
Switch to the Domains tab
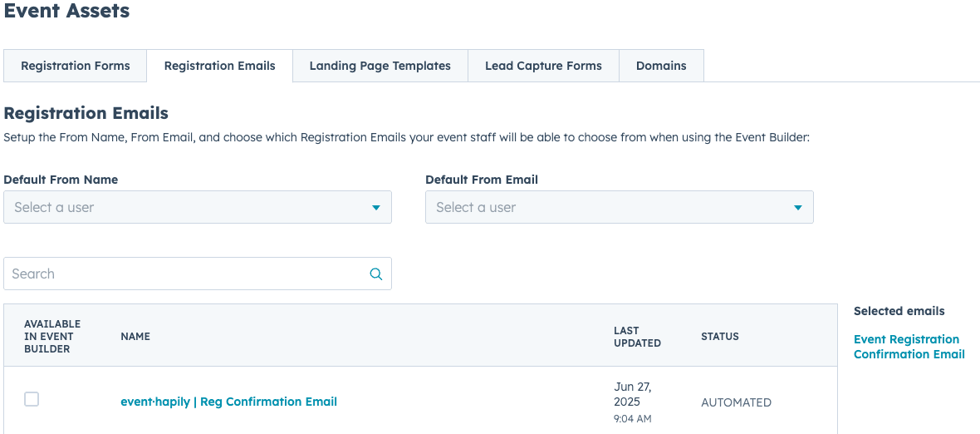pyautogui.click(x=661, y=66)
